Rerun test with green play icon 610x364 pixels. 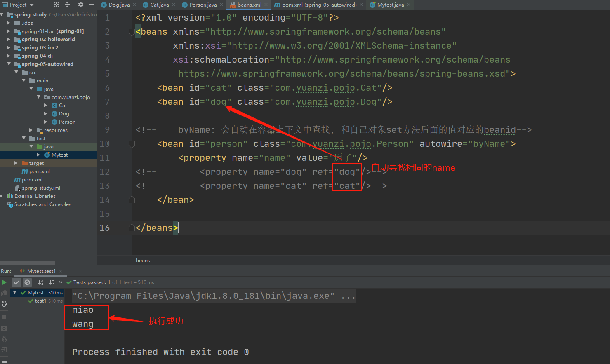tap(4, 282)
